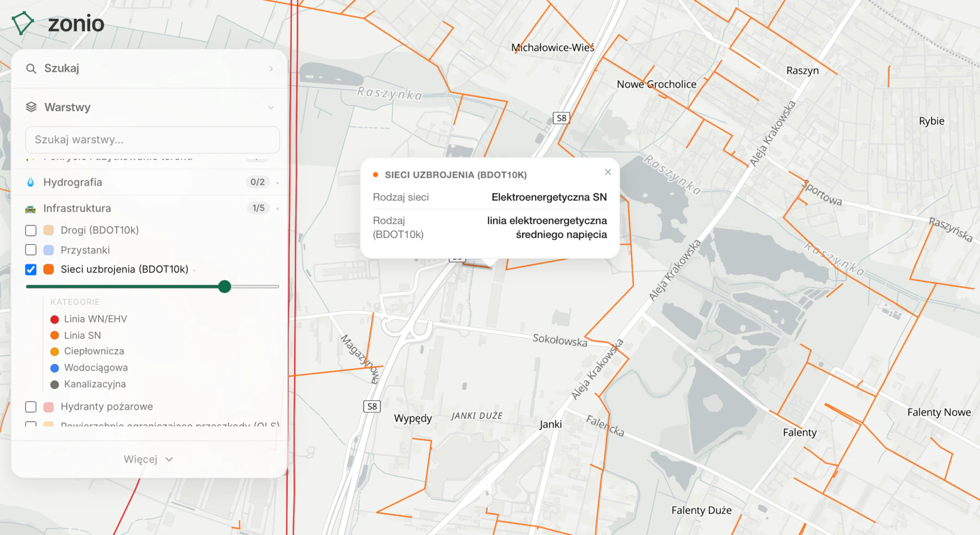Collapse the Warstwy section chevron
The height and width of the screenshot is (535, 980).
[x=271, y=108]
